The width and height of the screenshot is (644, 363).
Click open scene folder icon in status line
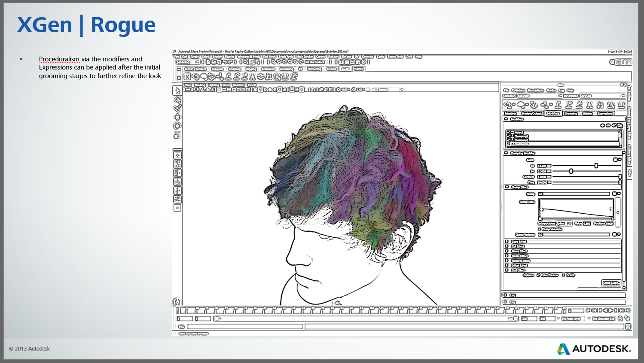214,62
